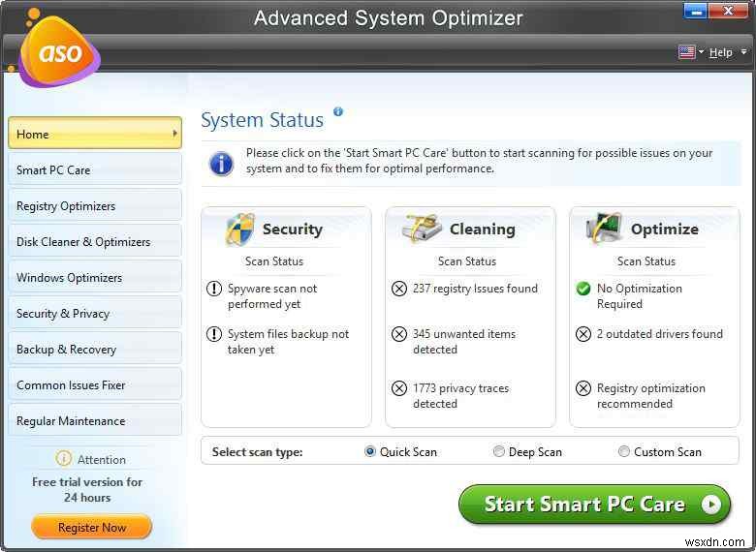Viewport: 756px width, 552px height.
Task: Select the Quick Scan radio button
Action: [370, 451]
